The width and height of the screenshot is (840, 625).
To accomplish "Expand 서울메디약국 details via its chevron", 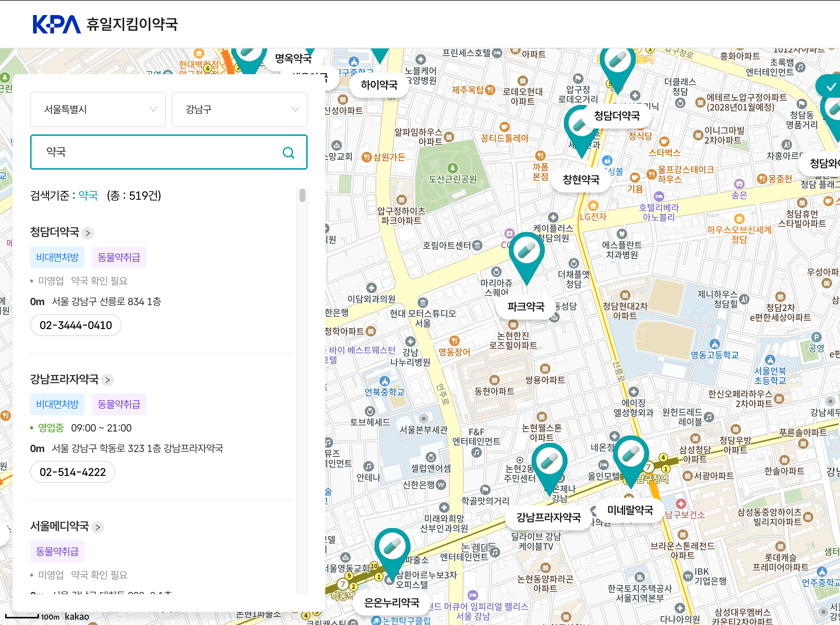I will click(x=98, y=527).
